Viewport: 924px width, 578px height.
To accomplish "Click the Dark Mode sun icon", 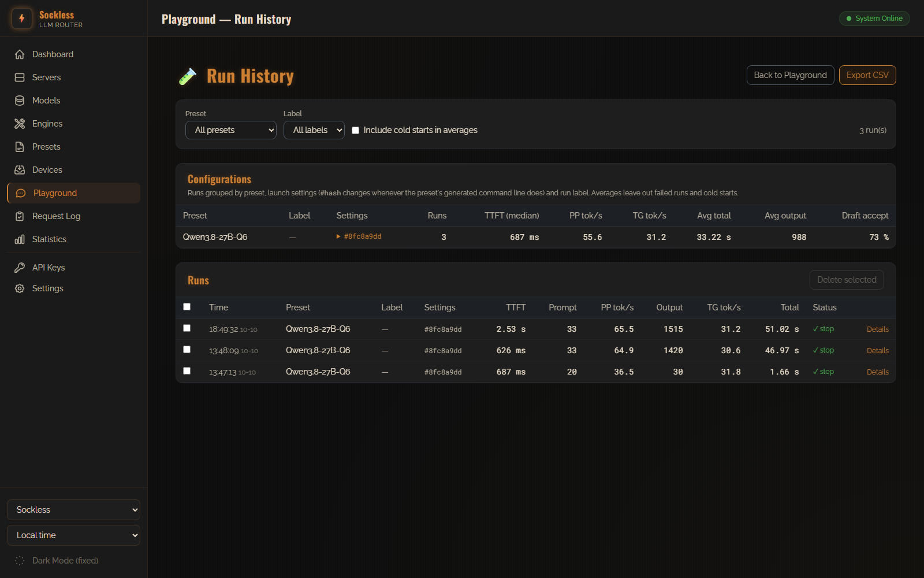I will click(20, 561).
